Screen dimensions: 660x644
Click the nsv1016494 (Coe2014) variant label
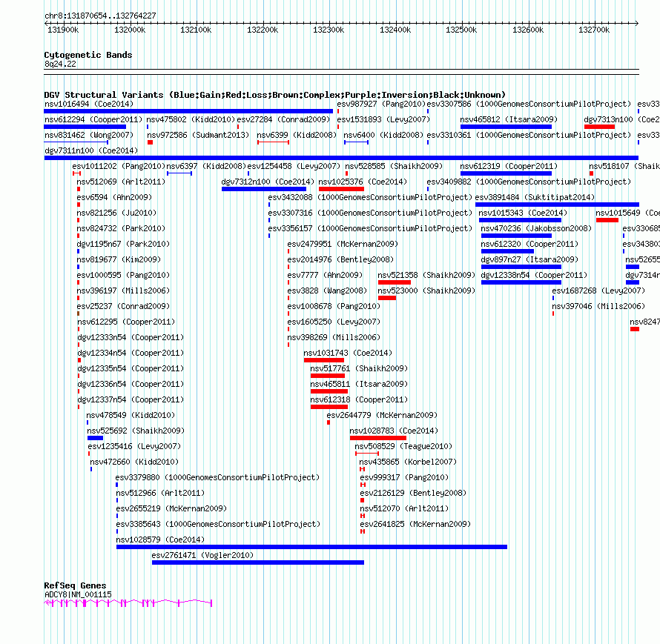click(x=89, y=104)
